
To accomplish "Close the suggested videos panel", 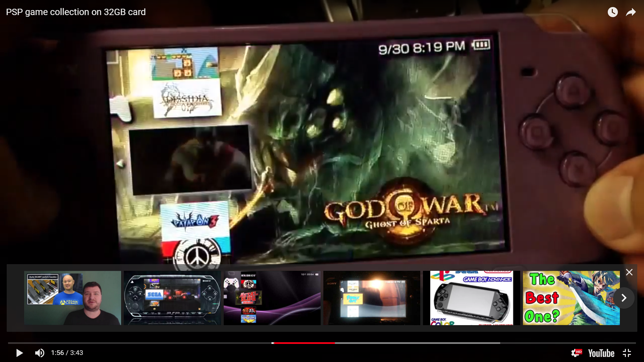I will 629,272.
